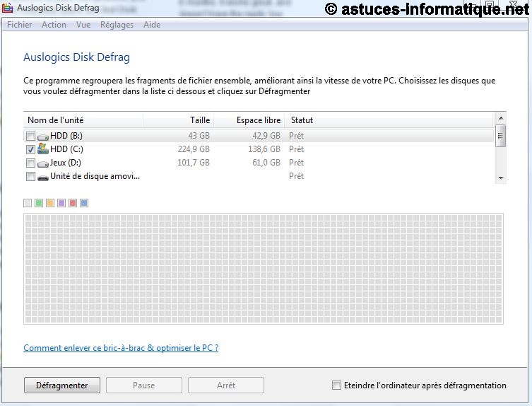This screenshot has height=406, width=532.
Task: Click the blue legend color square
Action: (84, 203)
